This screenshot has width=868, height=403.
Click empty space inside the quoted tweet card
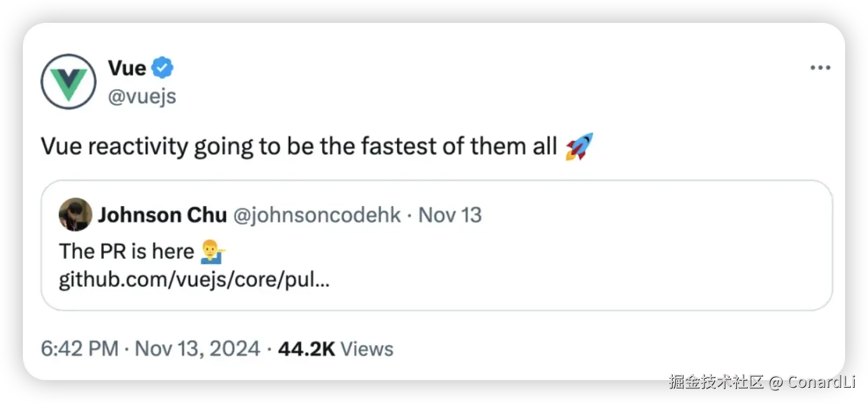coord(573,267)
